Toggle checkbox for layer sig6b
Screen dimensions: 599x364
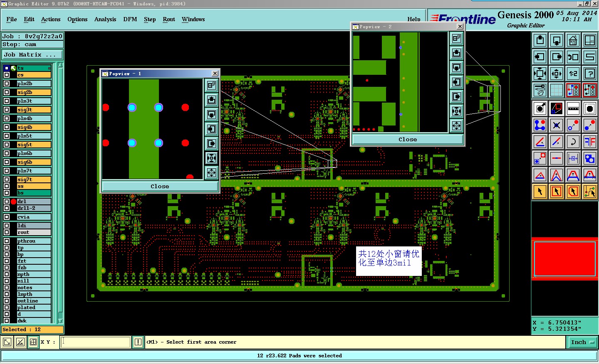coord(7,162)
